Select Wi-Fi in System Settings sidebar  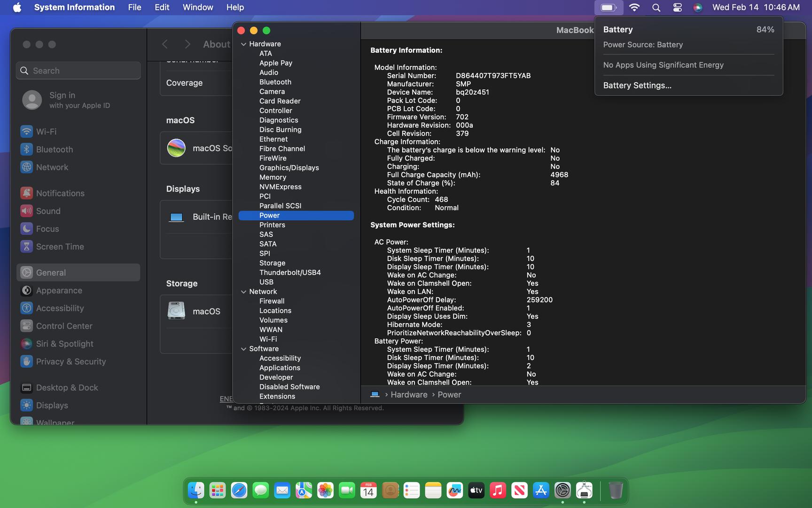tap(78, 132)
